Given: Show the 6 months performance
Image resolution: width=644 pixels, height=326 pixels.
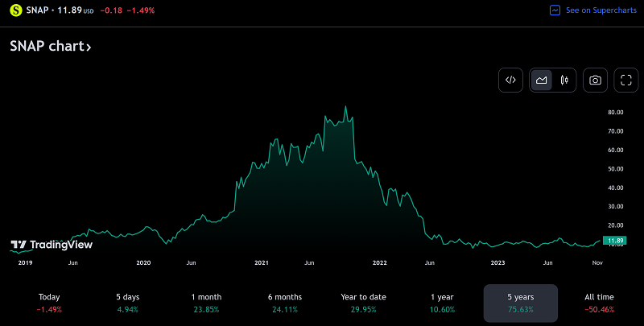Looking at the screenshot, I should coord(285,303).
